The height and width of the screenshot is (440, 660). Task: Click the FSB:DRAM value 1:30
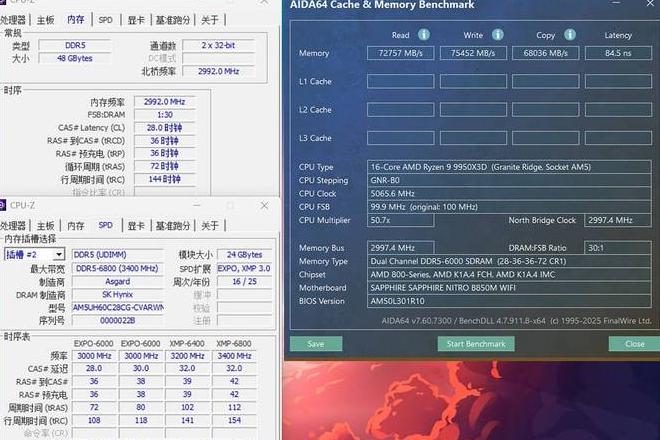(x=165, y=115)
